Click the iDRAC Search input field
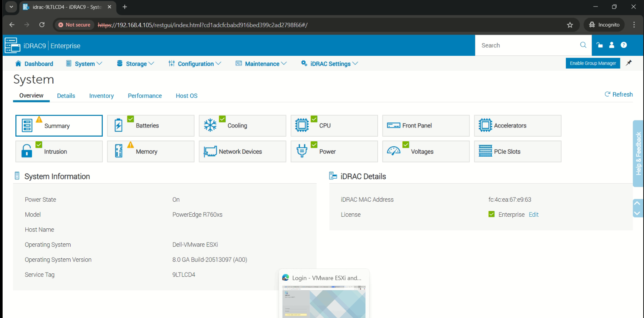Image resolution: width=644 pixels, height=318 pixels. (527, 45)
